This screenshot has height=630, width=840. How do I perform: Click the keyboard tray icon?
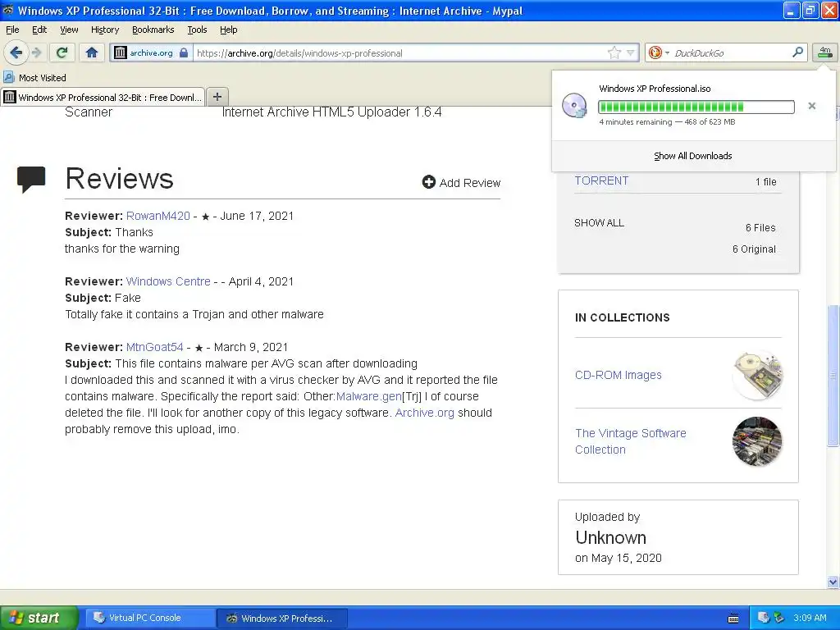[733, 619]
